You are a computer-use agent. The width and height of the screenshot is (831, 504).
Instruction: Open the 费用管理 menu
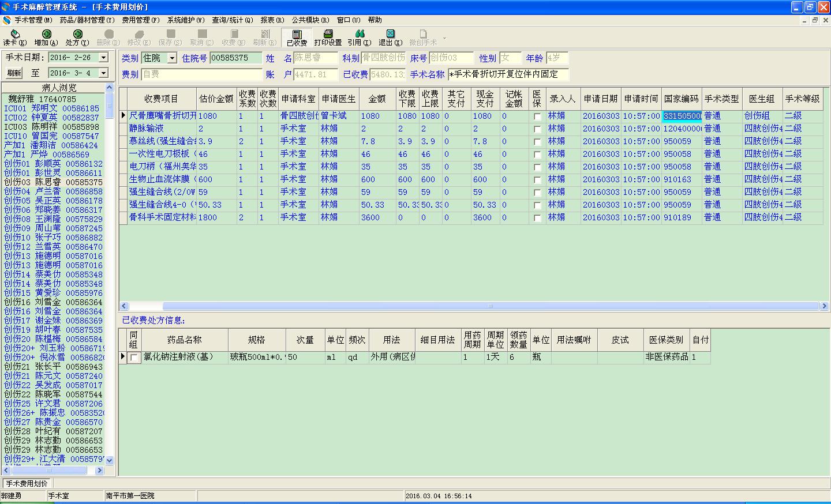140,20
